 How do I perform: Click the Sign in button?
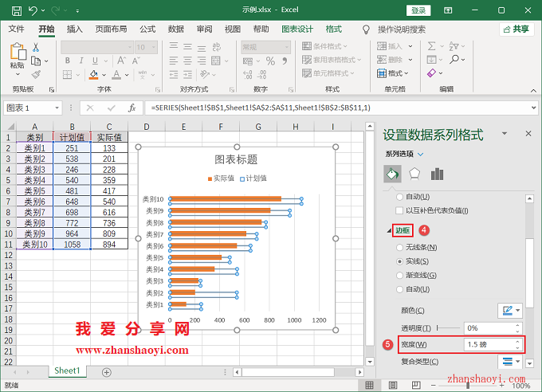click(x=418, y=10)
